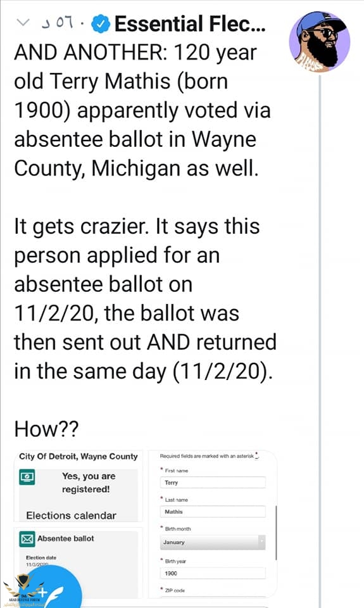Open the Essential Flec... account name
The height and width of the screenshot is (608, 364).
point(190,24)
